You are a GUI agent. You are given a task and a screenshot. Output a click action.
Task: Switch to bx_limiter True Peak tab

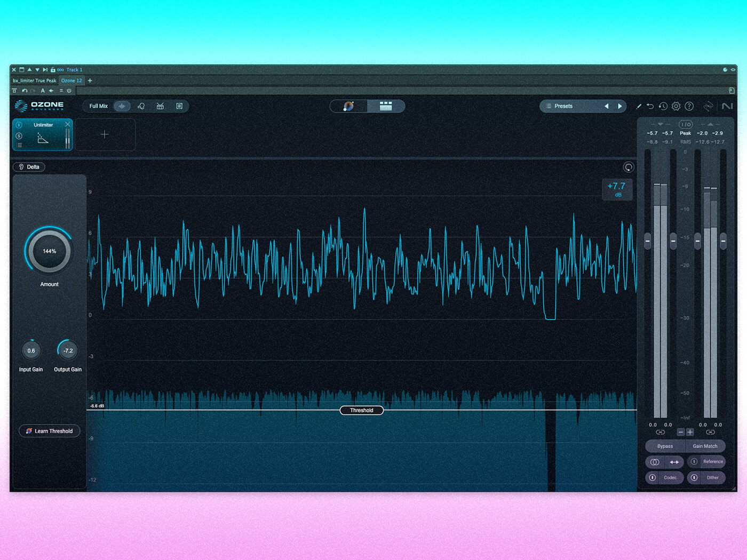(35, 81)
